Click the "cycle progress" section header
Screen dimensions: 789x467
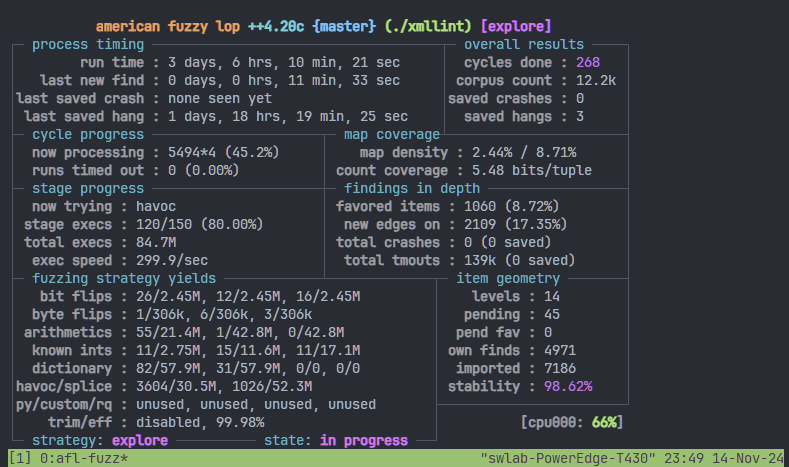coord(88,134)
